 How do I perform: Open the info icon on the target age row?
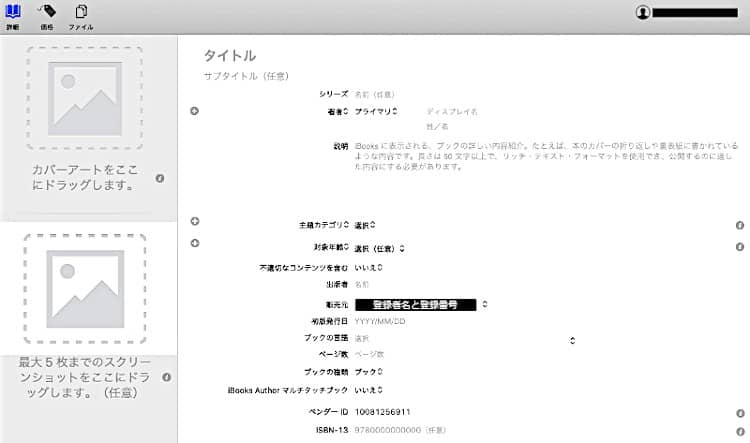click(739, 247)
